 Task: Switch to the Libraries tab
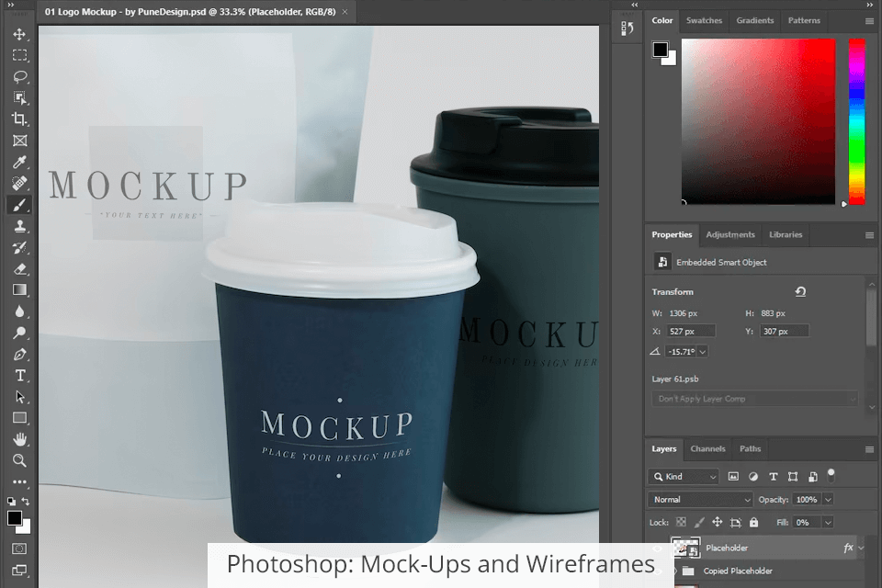[786, 234]
